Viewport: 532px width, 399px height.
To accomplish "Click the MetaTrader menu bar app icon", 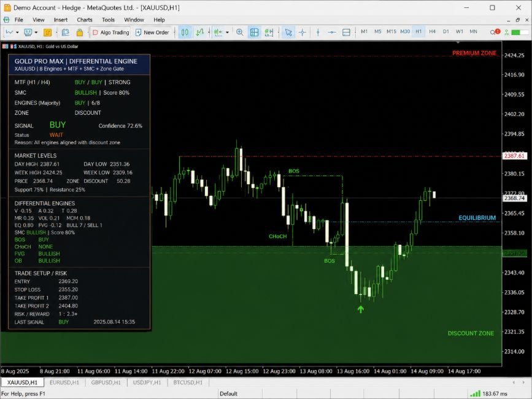I will pyautogui.click(x=7, y=20).
